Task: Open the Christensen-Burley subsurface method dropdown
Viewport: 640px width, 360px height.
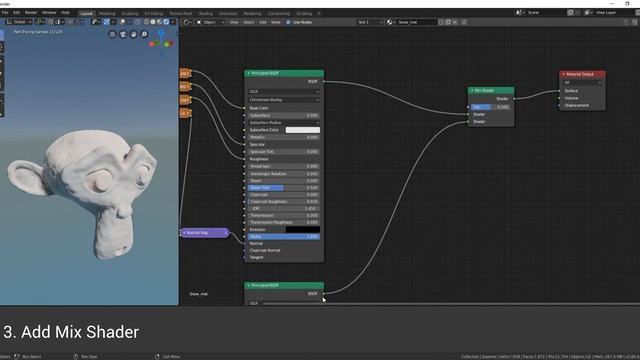Action: tap(284, 100)
